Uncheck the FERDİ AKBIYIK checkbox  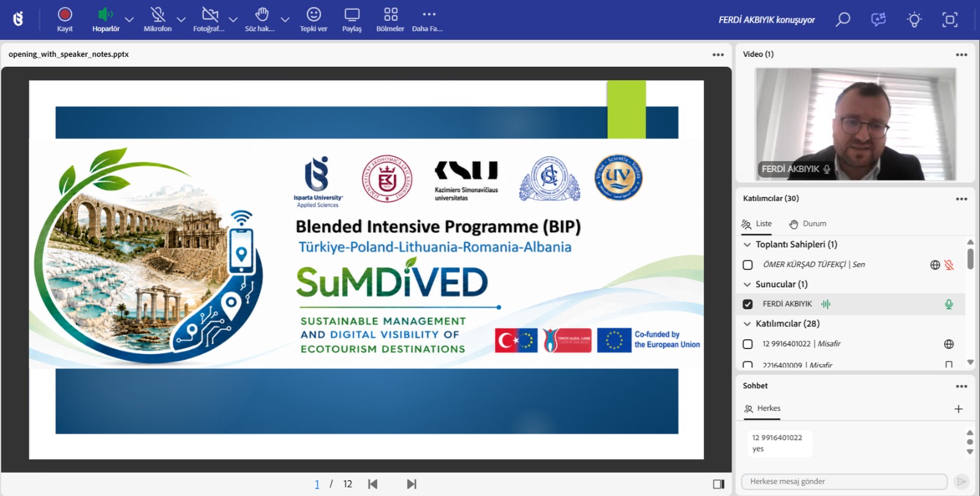(748, 304)
